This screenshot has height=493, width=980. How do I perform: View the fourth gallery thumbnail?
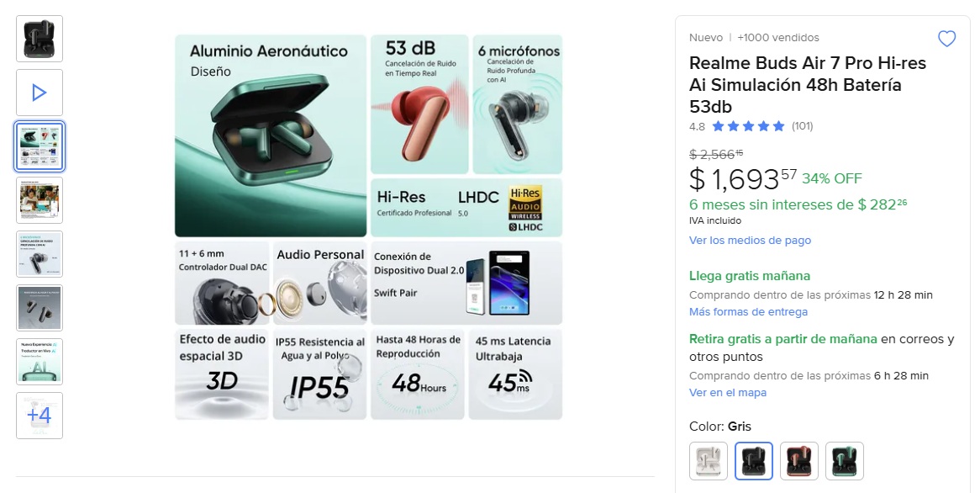click(x=40, y=200)
